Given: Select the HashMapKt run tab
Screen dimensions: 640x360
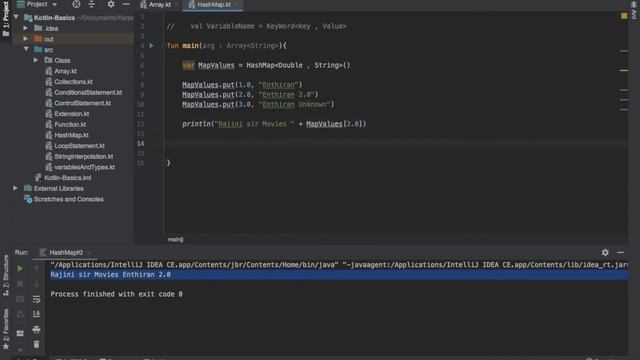Looking at the screenshot, I should 65,252.
